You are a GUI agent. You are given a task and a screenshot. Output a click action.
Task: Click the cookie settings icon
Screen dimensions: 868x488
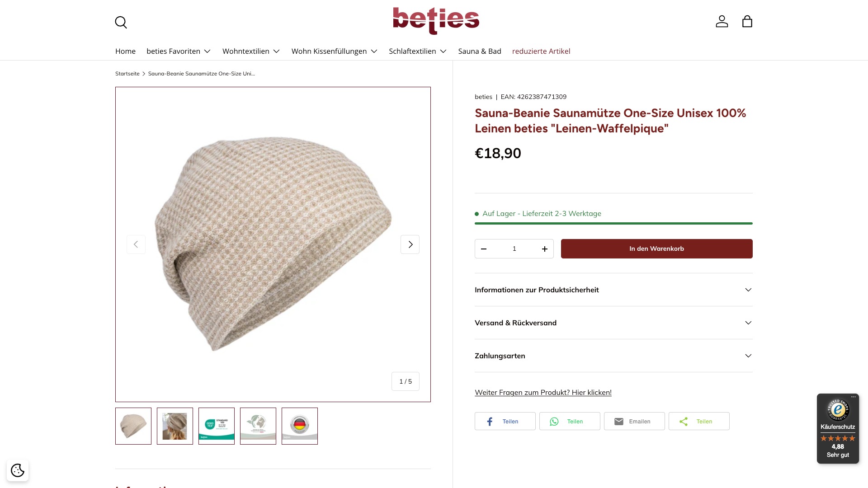click(18, 470)
